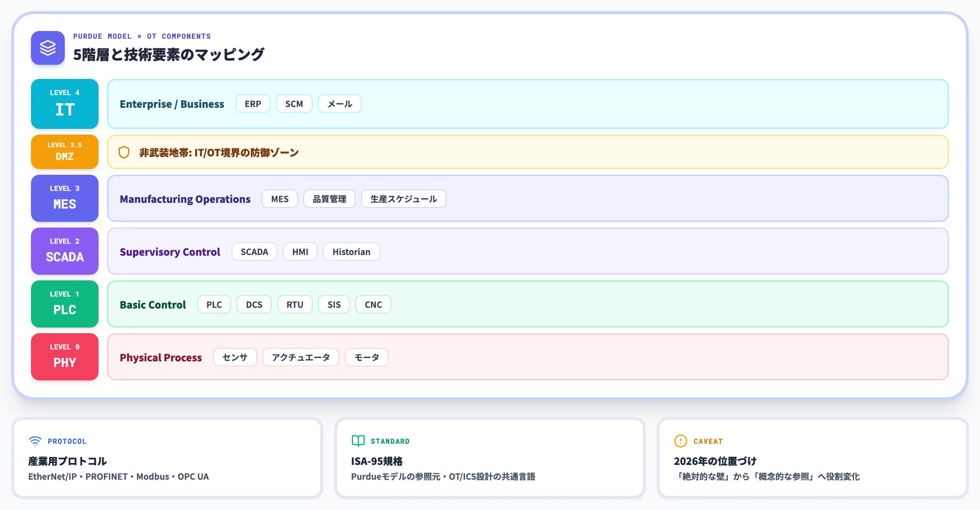980x510 pixels.
Task: Click the open book icon on the Standard card
Action: [358, 441]
